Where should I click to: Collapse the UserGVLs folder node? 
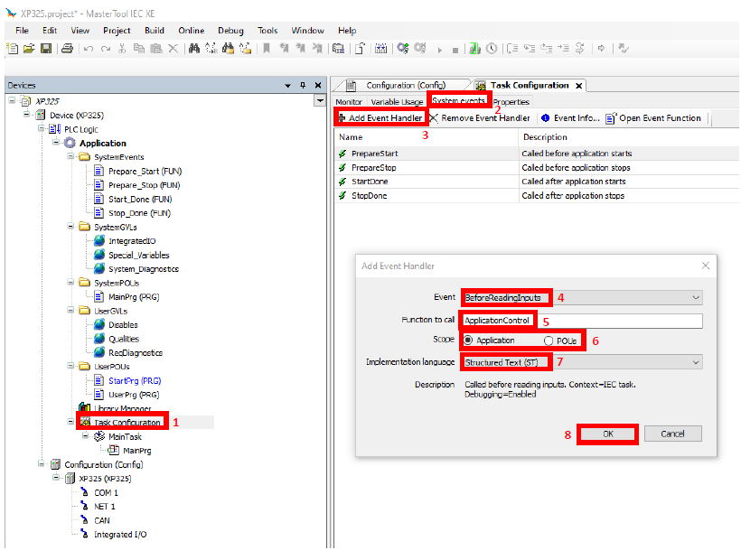click(x=71, y=311)
